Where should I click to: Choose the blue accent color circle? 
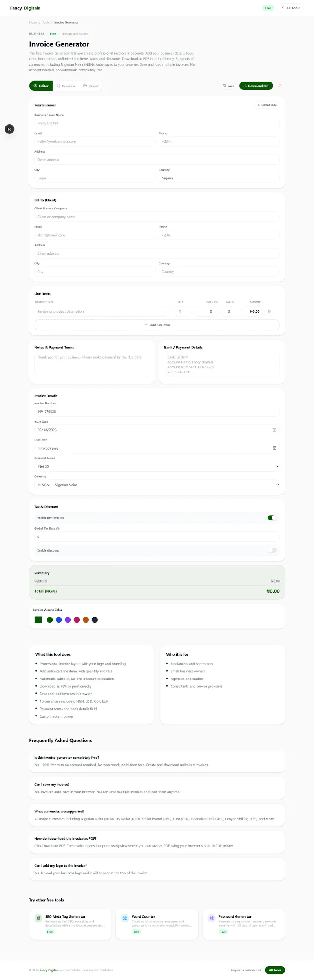tap(59, 620)
